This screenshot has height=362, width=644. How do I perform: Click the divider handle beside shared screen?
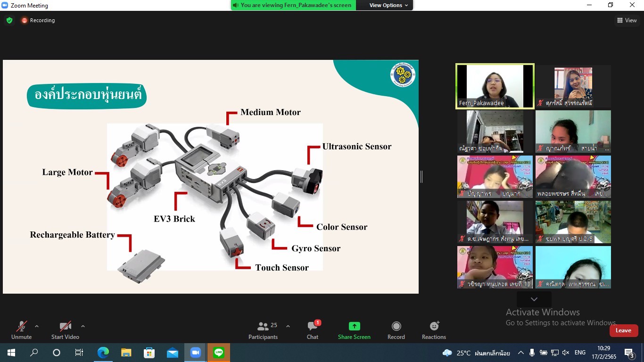click(421, 177)
